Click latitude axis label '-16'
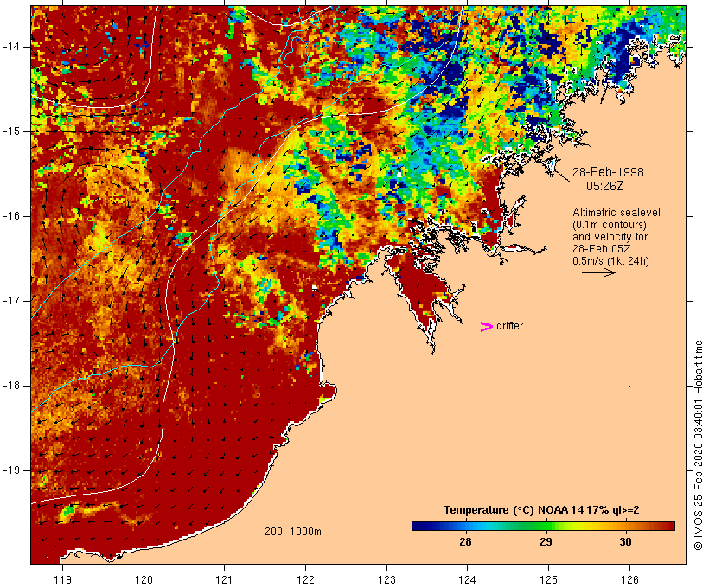Screen dimensions: 709x588 click(10, 216)
